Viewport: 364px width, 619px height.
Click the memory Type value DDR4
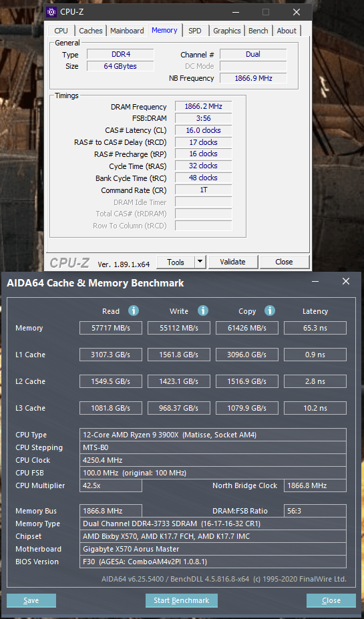[x=120, y=54]
